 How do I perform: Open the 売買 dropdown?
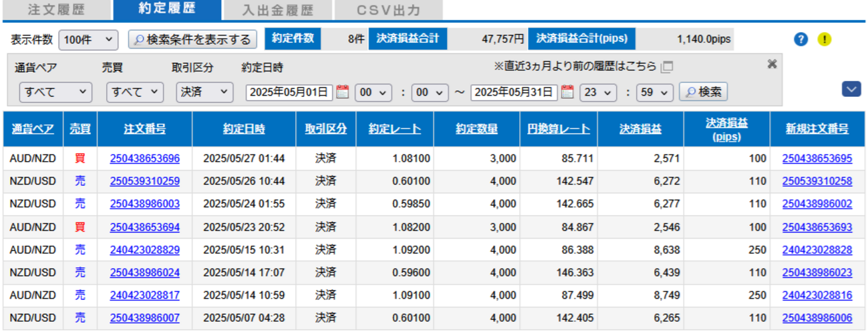coord(135,92)
